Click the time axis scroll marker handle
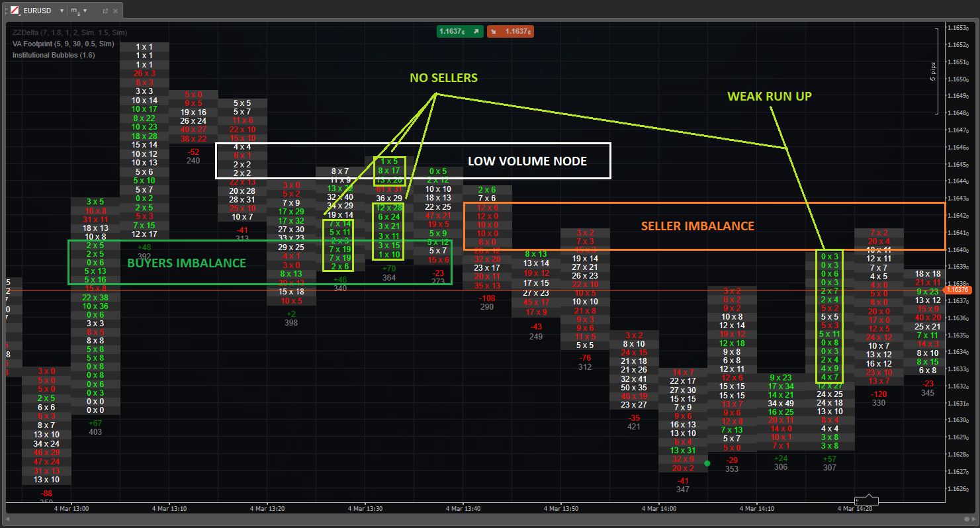980x528 pixels. [x=866, y=501]
